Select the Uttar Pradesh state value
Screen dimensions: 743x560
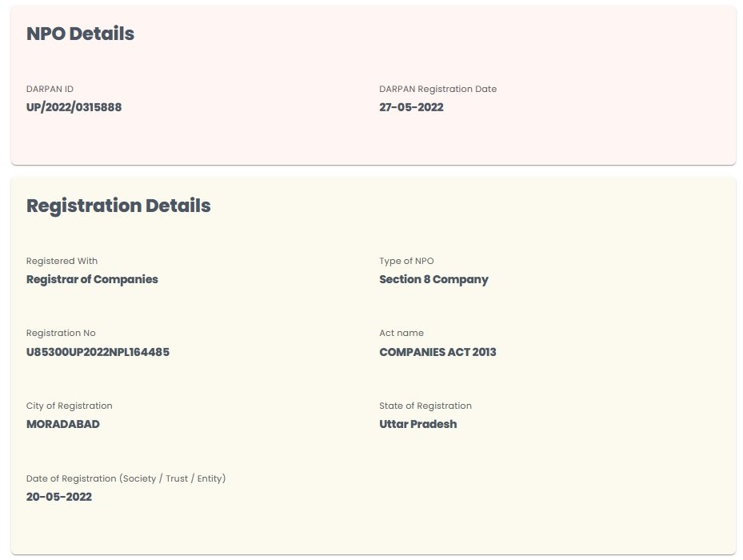417,424
